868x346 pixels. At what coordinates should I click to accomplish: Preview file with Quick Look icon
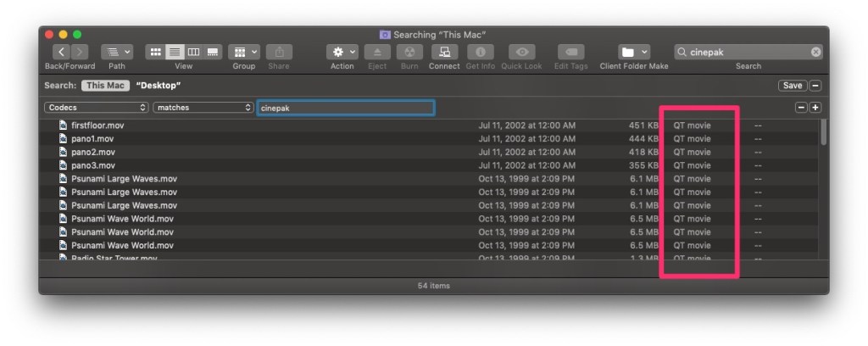coord(521,52)
